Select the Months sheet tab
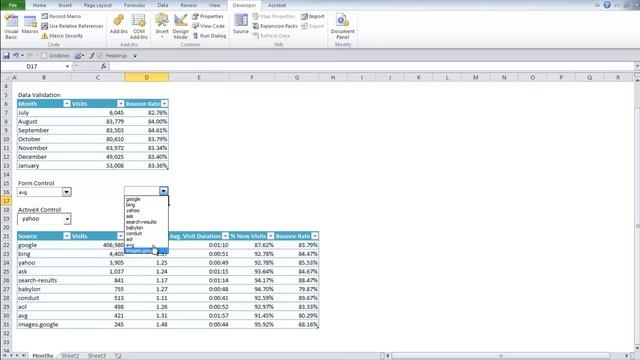The width and height of the screenshot is (640, 360). (43, 356)
